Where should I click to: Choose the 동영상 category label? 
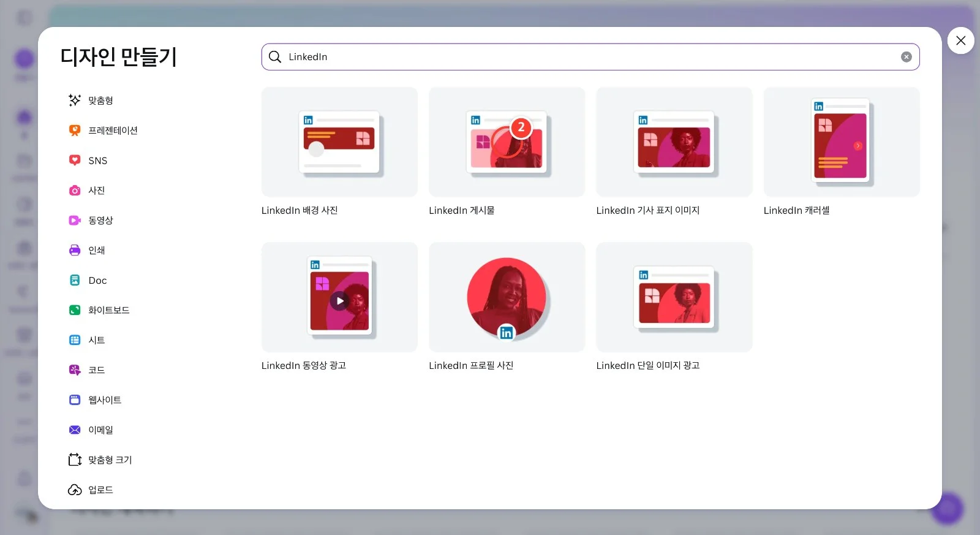[100, 221]
